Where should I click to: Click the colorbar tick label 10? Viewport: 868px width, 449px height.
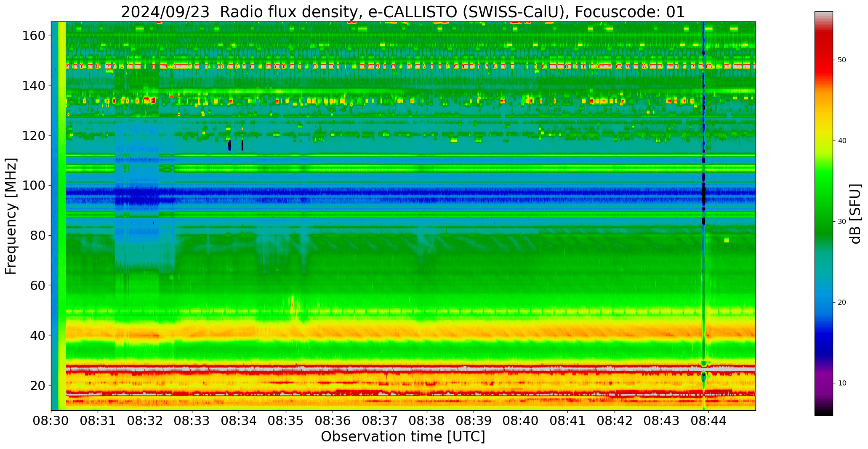(842, 383)
